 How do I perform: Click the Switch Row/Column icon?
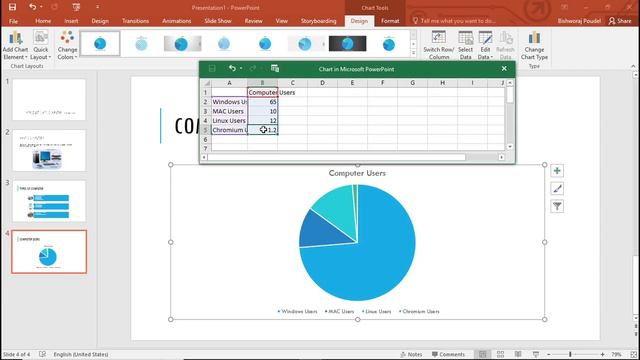click(438, 38)
